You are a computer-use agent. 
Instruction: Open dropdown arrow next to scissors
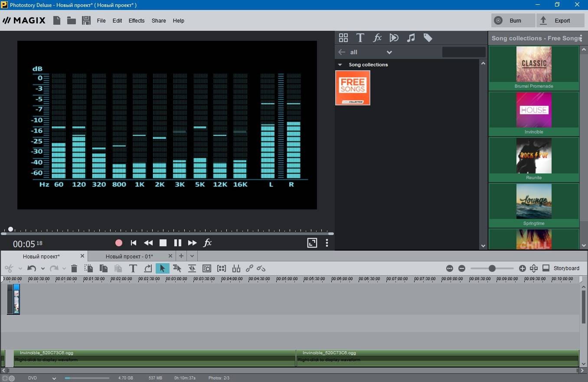pyautogui.click(x=20, y=268)
